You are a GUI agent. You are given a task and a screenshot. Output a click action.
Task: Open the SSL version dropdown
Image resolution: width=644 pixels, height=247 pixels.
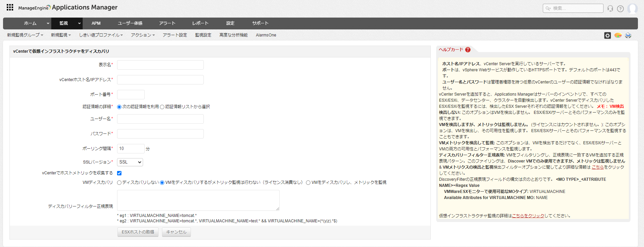pos(130,162)
